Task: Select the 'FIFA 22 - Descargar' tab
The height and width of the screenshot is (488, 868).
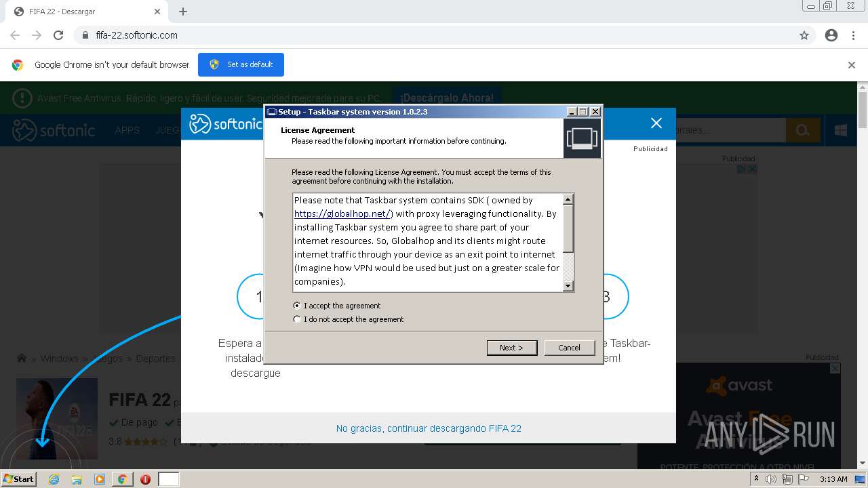Action: pyautogui.click(x=85, y=12)
